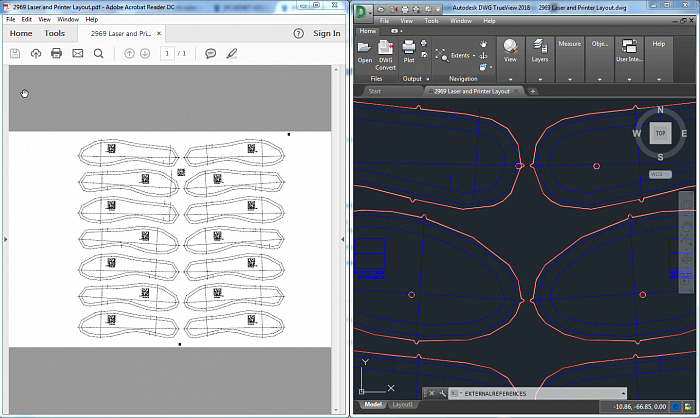Image resolution: width=700 pixels, height=418 pixels.
Task: Select the Sign pen tool in Acrobat
Action: click(232, 53)
